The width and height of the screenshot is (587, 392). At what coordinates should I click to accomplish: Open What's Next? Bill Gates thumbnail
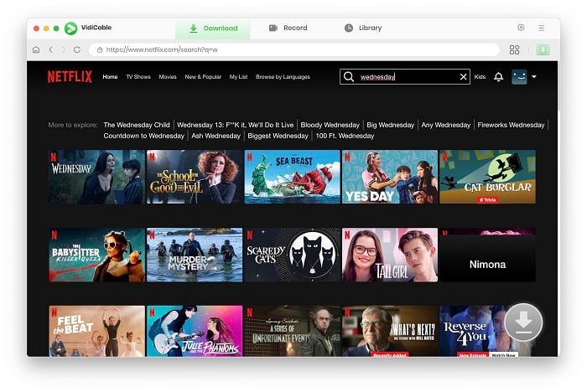tap(390, 331)
